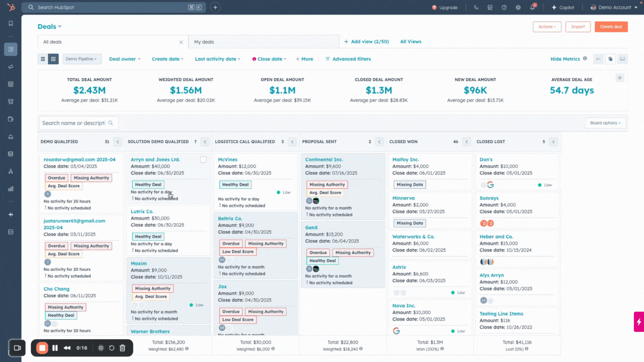Click the phone calling icon in top bar
644x362 pixels.
coord(476,7)
